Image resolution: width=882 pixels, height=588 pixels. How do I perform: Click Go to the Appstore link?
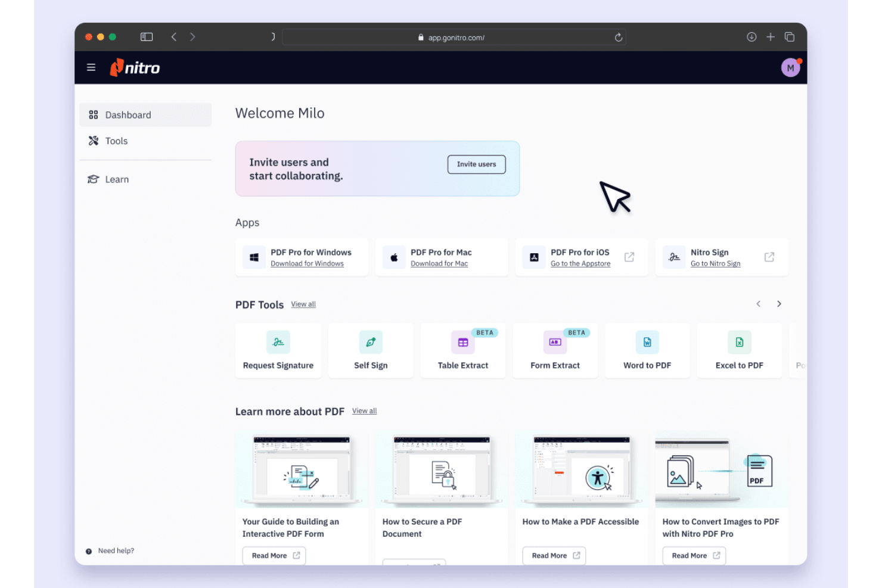click(x=580, y=264)
